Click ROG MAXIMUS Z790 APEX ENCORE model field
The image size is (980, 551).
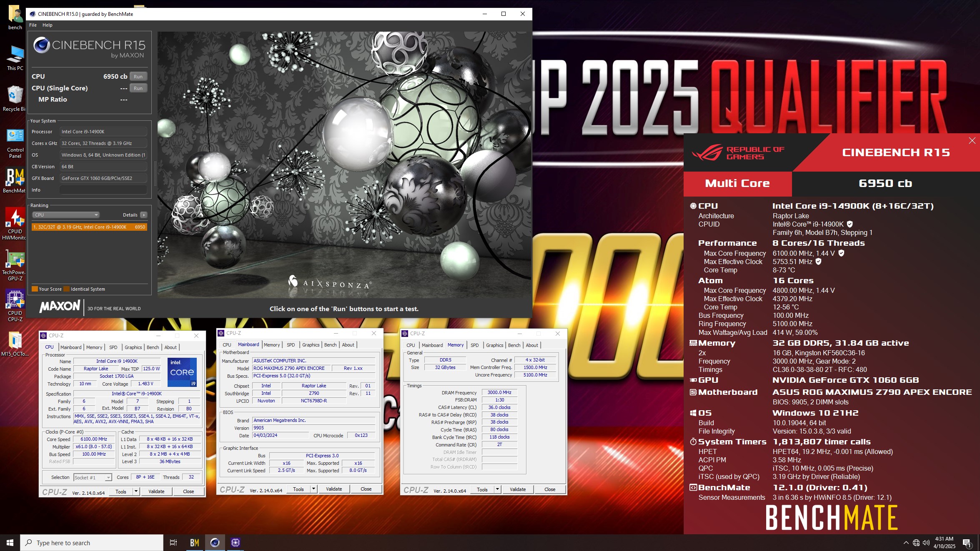(291, 368)
